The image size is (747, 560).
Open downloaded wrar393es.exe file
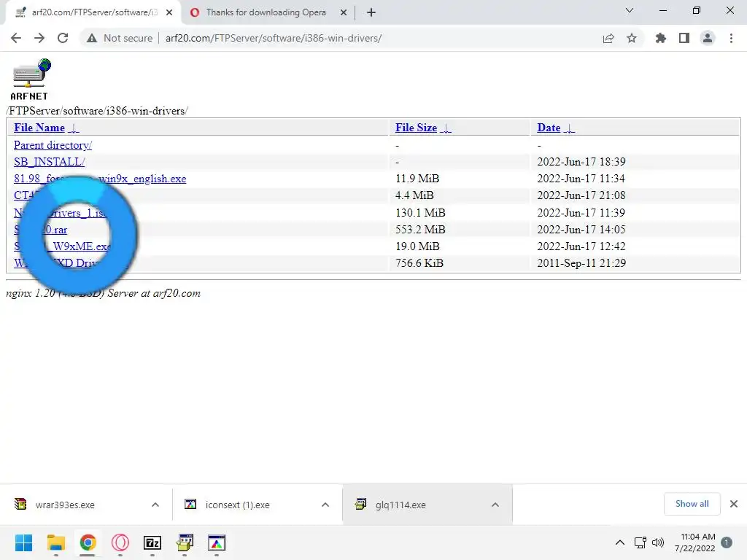click(65, 505)
